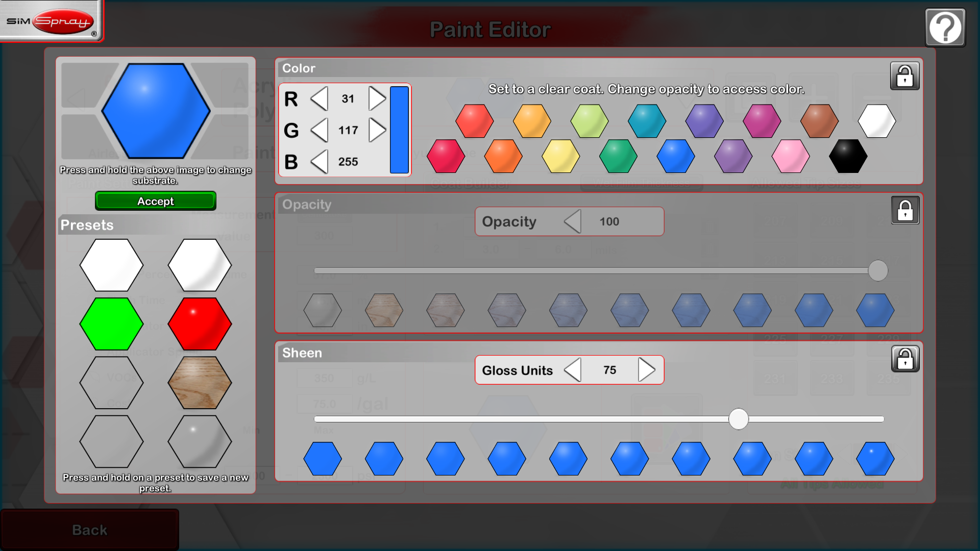Select the leftmost opacity sample hexagon
The image size is (980, 551).
[322, 310]
